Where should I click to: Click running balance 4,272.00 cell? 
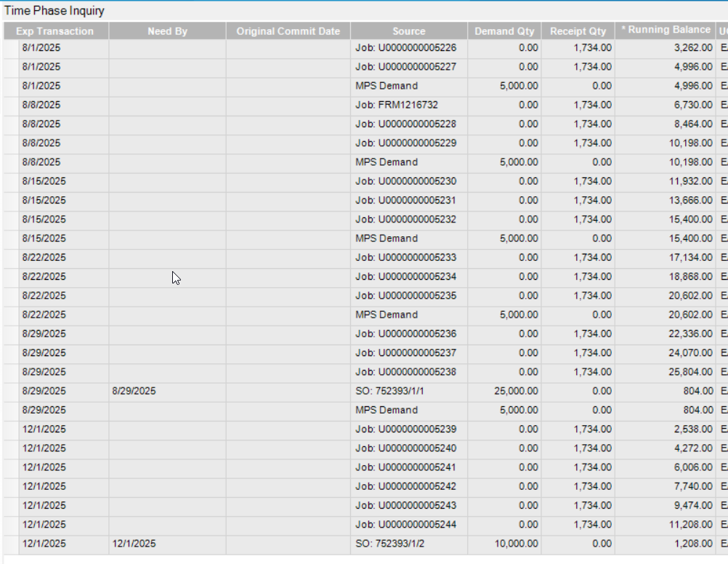coord(666,448)
